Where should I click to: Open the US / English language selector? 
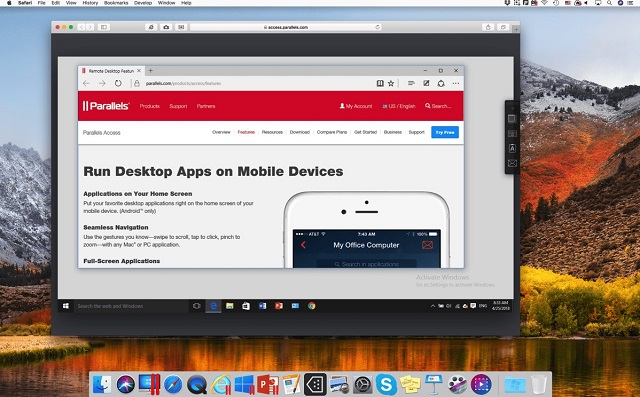pos(399,106)
